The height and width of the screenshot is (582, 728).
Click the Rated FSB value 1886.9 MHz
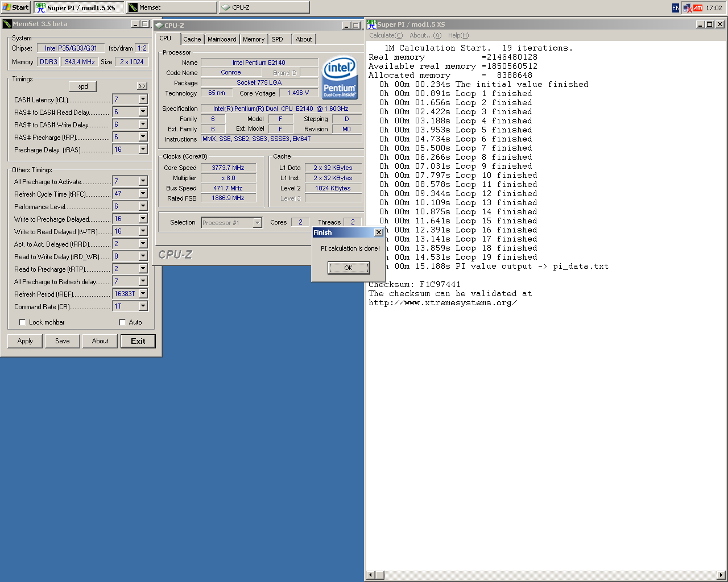click(228, 198)
